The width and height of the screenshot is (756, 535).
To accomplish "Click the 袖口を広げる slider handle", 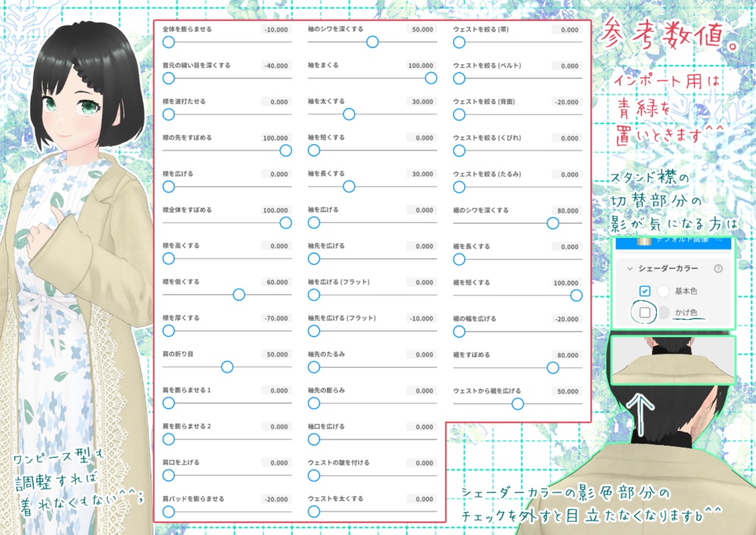I will 314,439.
